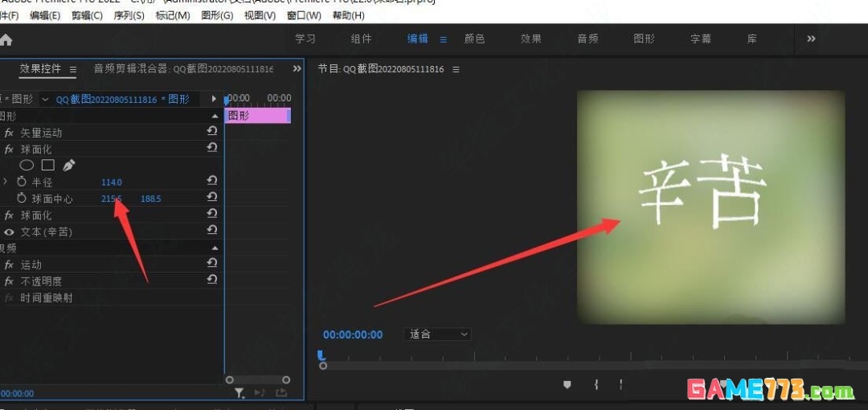Screen dimensions: 868x410
Task: Toggle the 矢量运动 fx switch
Action: click(x=9, y=133)
